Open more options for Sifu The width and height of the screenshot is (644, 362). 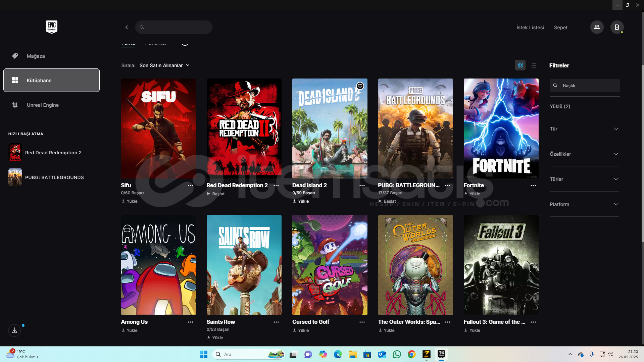[x=190, y=186]
